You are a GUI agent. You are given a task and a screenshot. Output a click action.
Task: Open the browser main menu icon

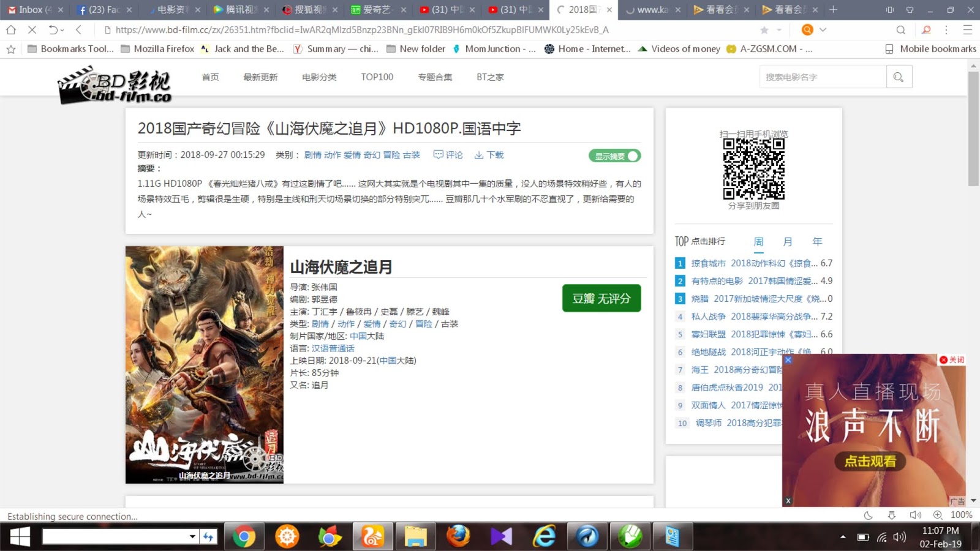tap(968, 29)
